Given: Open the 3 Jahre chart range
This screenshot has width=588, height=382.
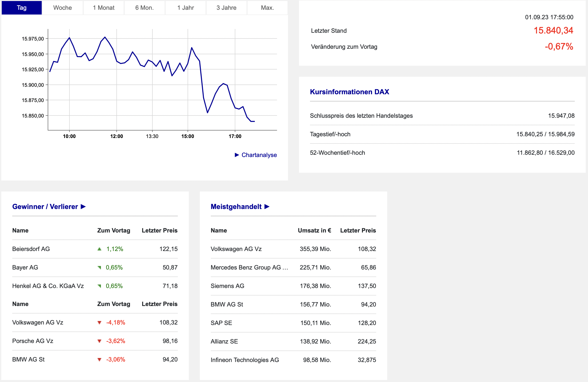Looking at the screenshot, I should click(226, 8).
